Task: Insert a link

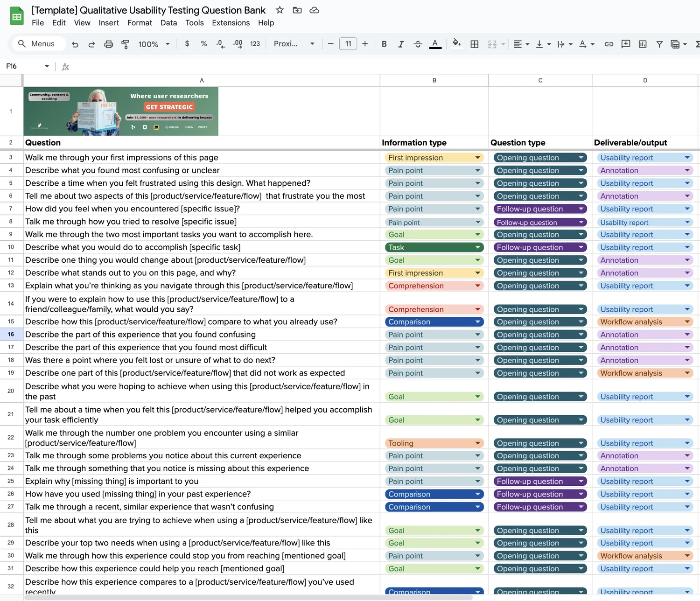Action: [609, 44]
